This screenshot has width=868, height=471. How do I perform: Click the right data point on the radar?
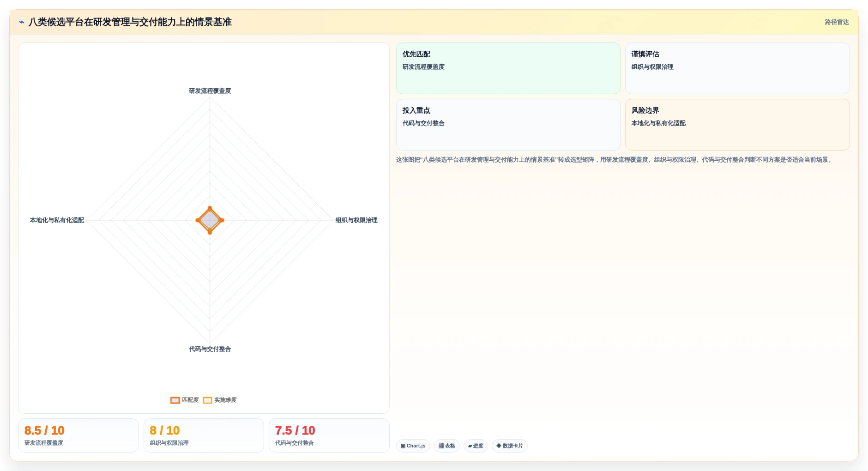point(222,220)
